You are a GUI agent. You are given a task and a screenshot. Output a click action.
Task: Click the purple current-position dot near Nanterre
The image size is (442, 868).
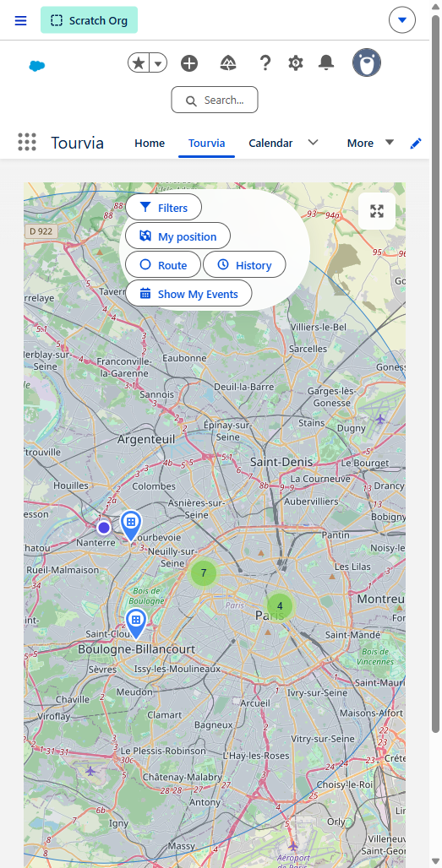[x=104, y=528]
